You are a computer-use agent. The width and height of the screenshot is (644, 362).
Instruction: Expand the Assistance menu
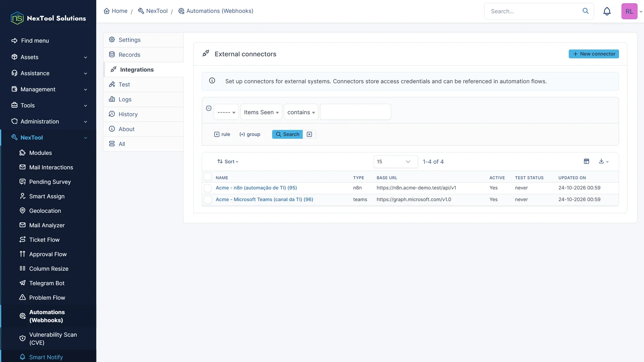(49, 73)
